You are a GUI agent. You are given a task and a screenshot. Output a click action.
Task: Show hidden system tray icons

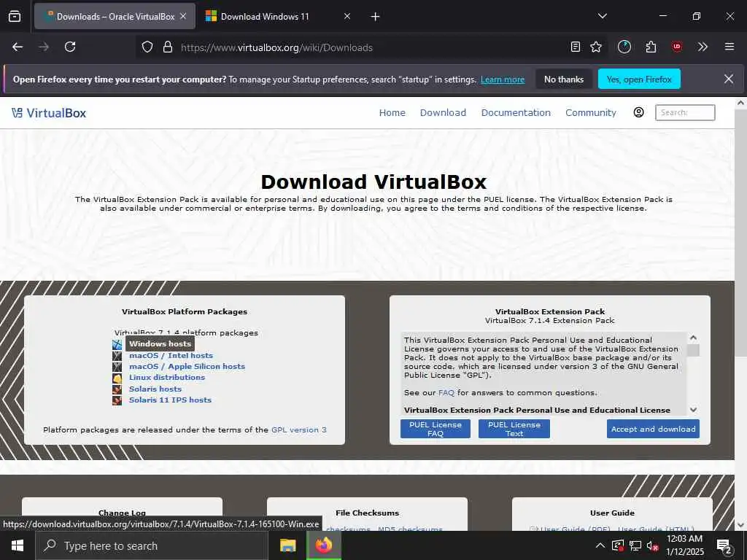click(x=600, y=545)
